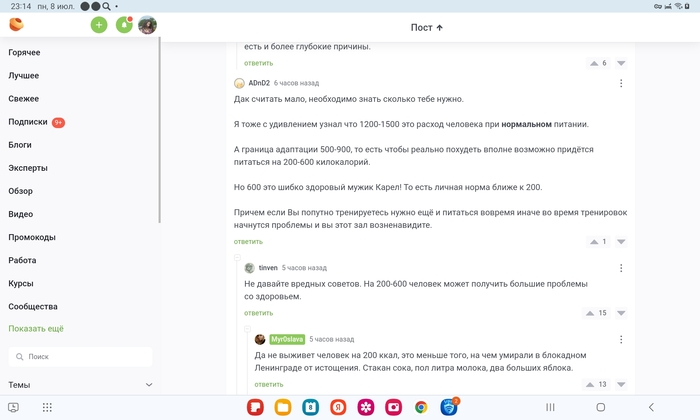This screenshot has height=420, width=700.
Task: Open Chrome in taskbar
Action: tap(421, 407)
